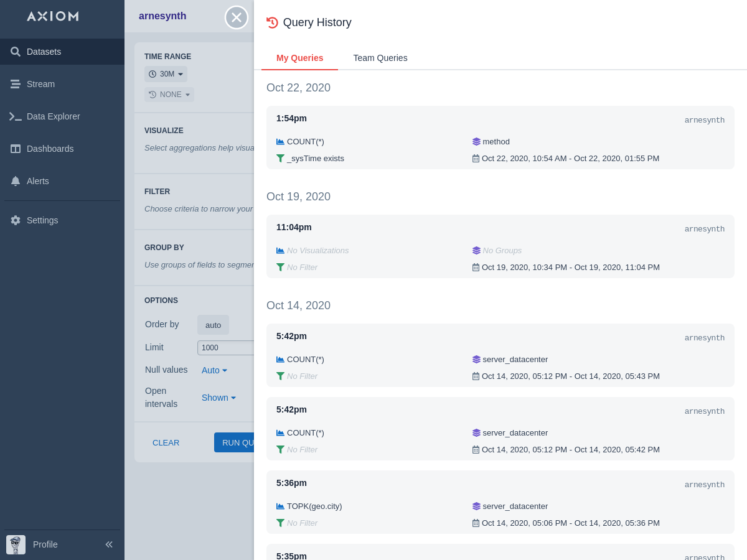
Task: Click the Datasets search icon in sidebar
Action: [16, 52]
